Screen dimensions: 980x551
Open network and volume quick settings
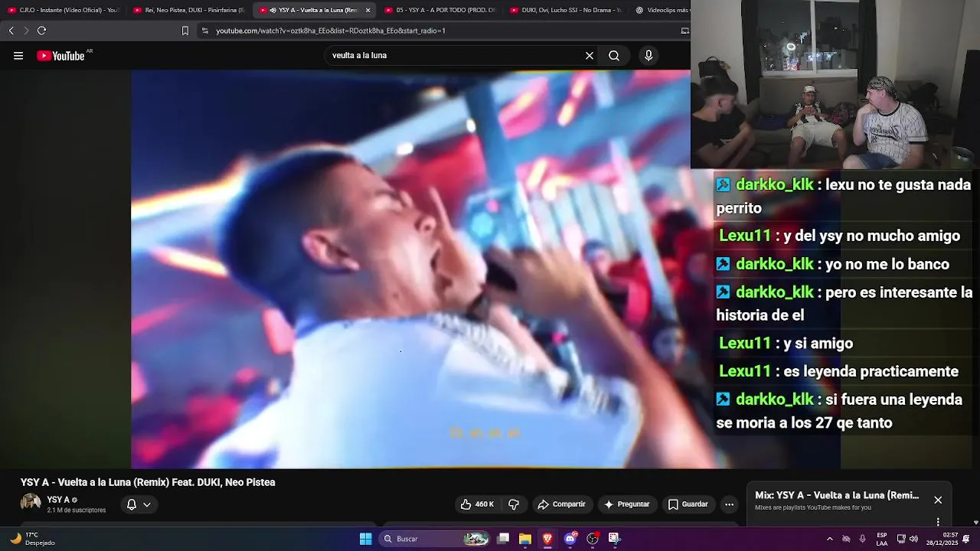(907, 539)
